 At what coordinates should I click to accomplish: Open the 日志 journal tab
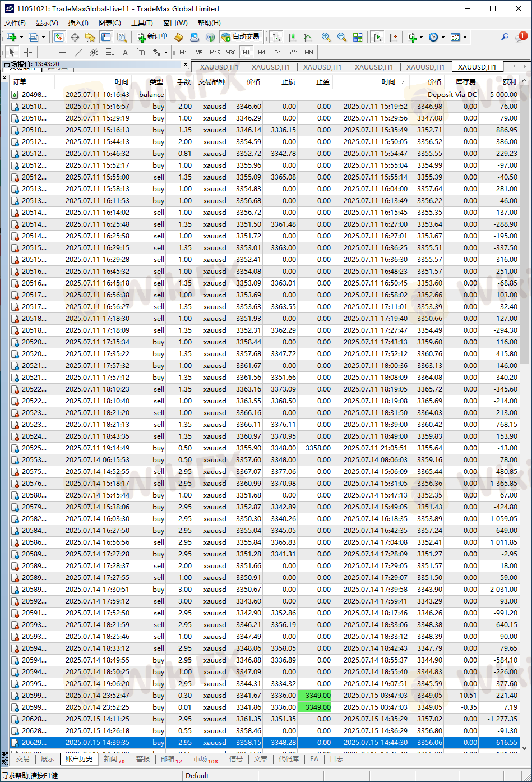336,759
